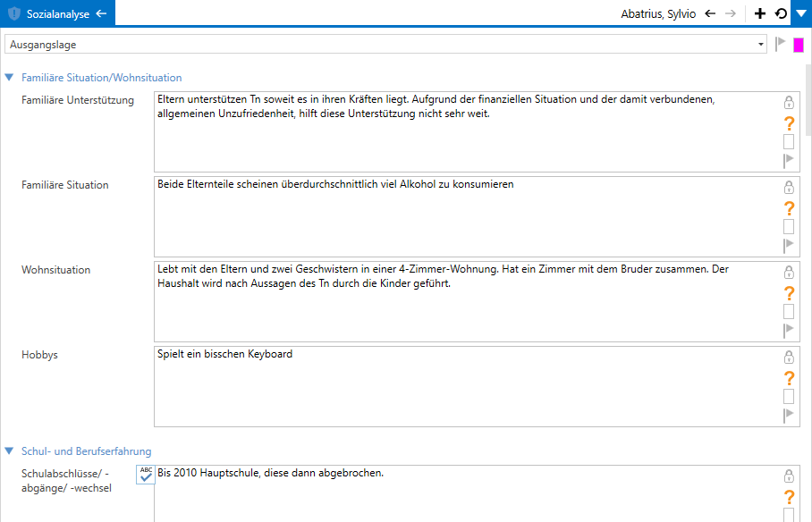Tick the checkbox in Familiäre Unterstützung row
This screenshot has width=812, height=522.
[789, 142]
